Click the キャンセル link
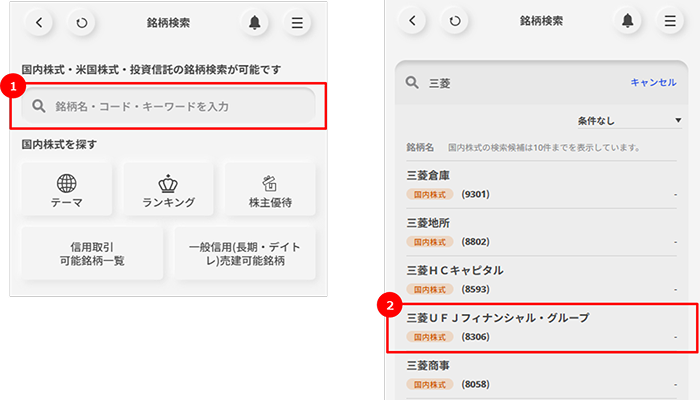Image resolution: width=700 pixels, height=400 pixels. click(653, 83)
